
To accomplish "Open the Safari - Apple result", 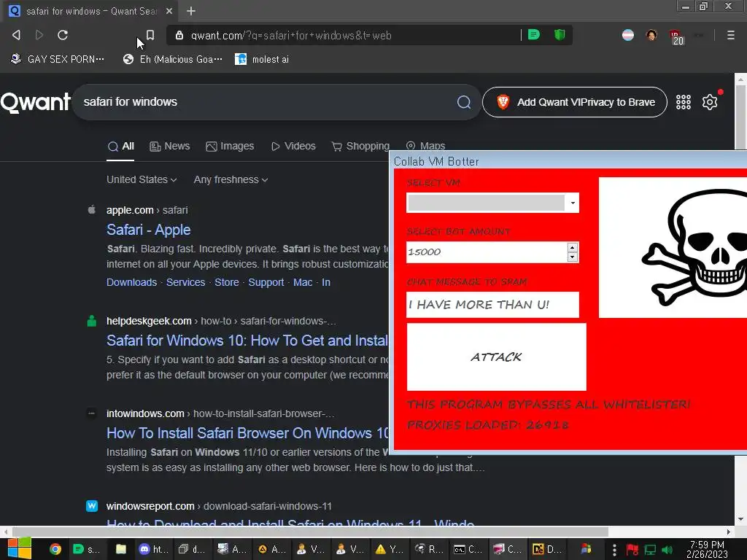I will coord(149,230).
